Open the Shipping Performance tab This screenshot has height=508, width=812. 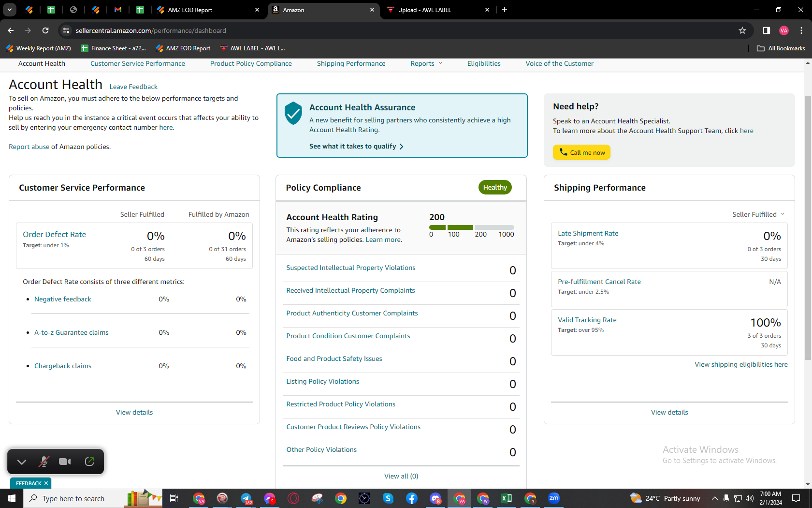(351, 63)
